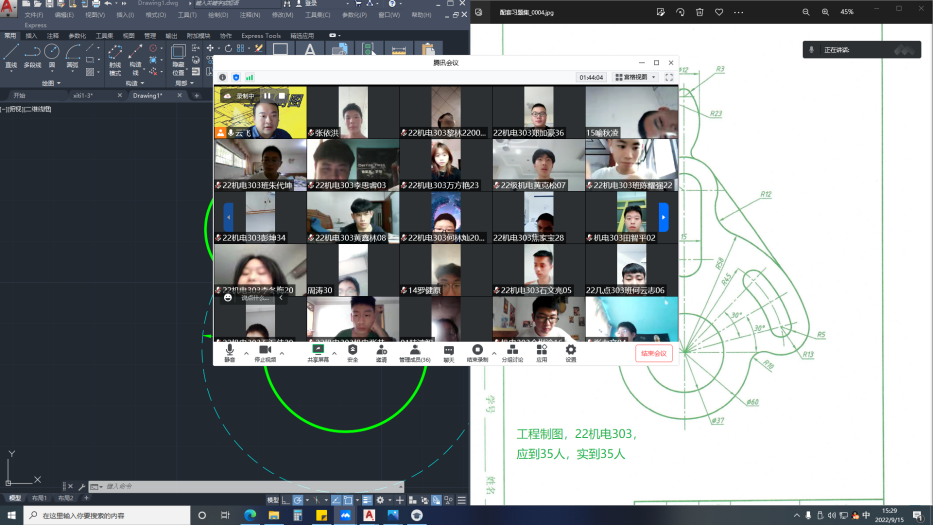This screenshot has width=933, height=525.
Task: Click Share Screen (共享屏幕) in meeting toolbar
Action: pyautogui.click(x=318, y=353)
